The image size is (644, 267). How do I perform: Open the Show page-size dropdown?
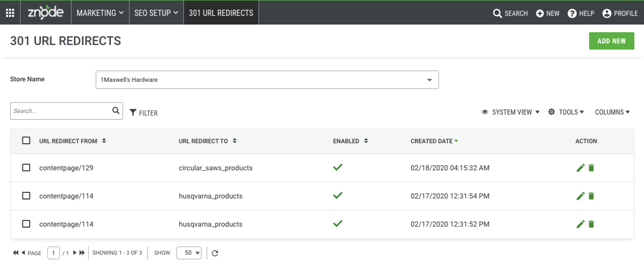(189, 253)
